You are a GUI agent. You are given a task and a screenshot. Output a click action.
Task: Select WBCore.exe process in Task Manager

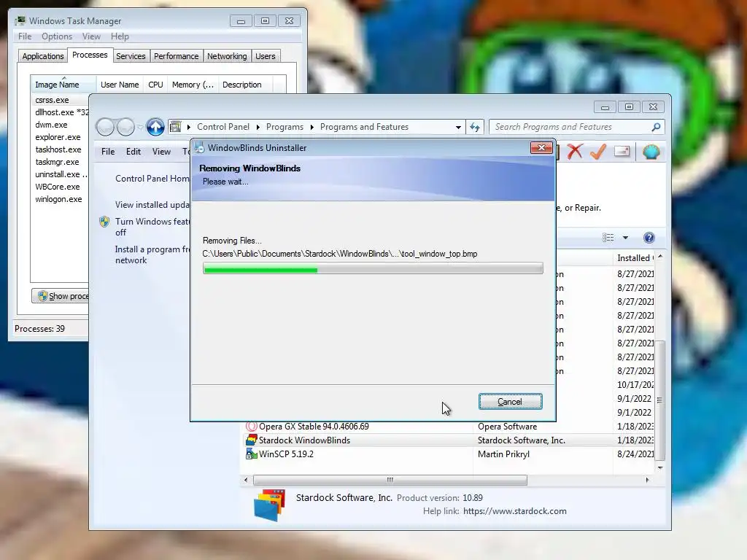pos(57,187)
